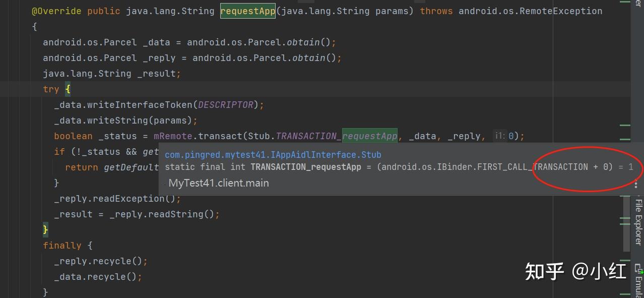Open the Emulator tool window tab
Screen dimensions: 644x298
point(638,281)
